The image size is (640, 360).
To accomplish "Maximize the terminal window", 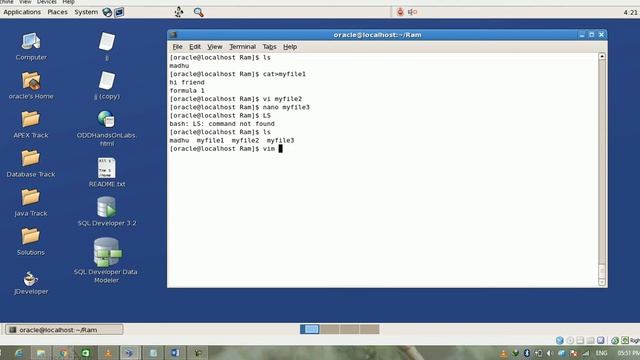I will (592, 35).
